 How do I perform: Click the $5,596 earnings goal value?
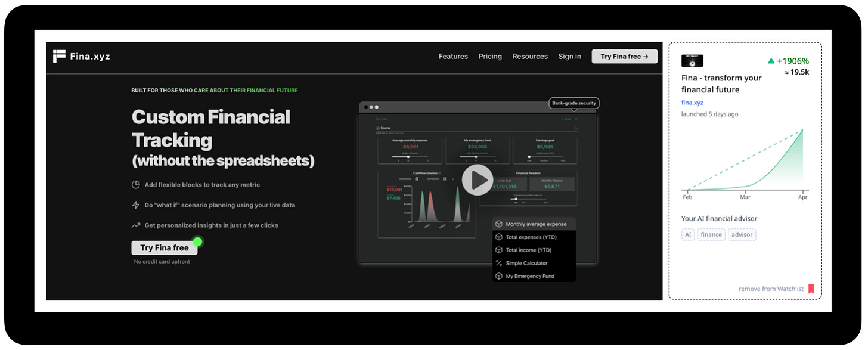[545, 147]
